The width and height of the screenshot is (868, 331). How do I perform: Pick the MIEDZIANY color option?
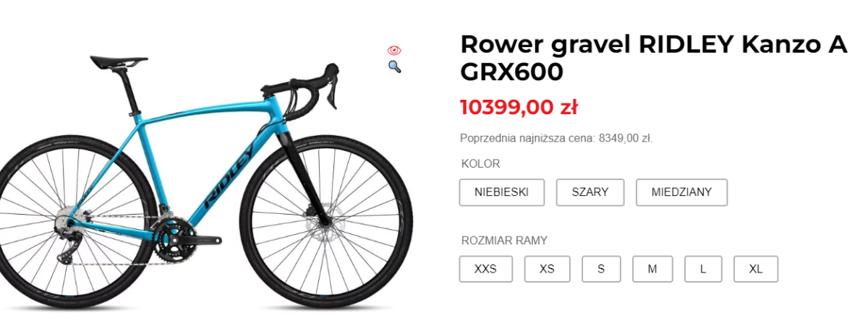681,192
